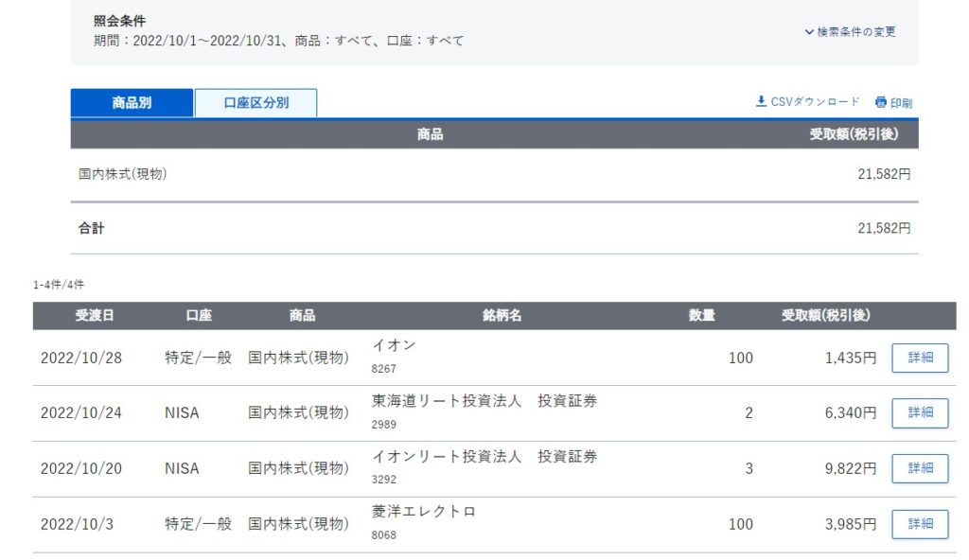Open 詳細 for イオンリート投資法人 row

coord(919,468)
